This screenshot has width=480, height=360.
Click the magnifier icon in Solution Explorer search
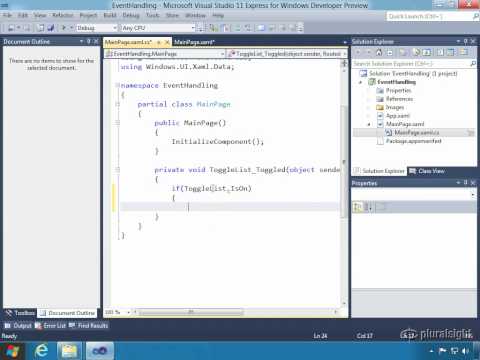pos(472,63)
